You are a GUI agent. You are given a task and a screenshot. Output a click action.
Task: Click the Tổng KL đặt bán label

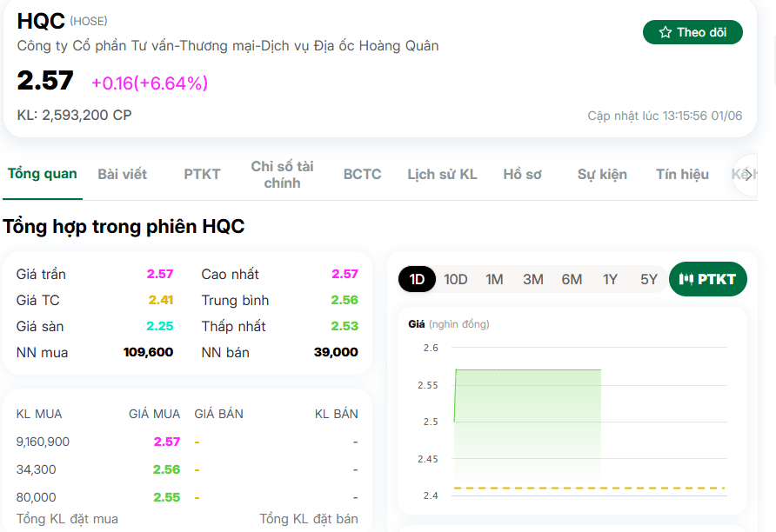click(x=309, y=519)
